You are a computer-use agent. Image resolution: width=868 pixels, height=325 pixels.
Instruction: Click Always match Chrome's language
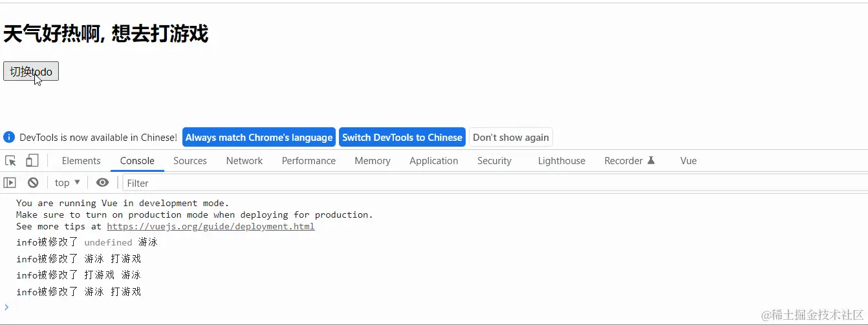coord(259,137)
